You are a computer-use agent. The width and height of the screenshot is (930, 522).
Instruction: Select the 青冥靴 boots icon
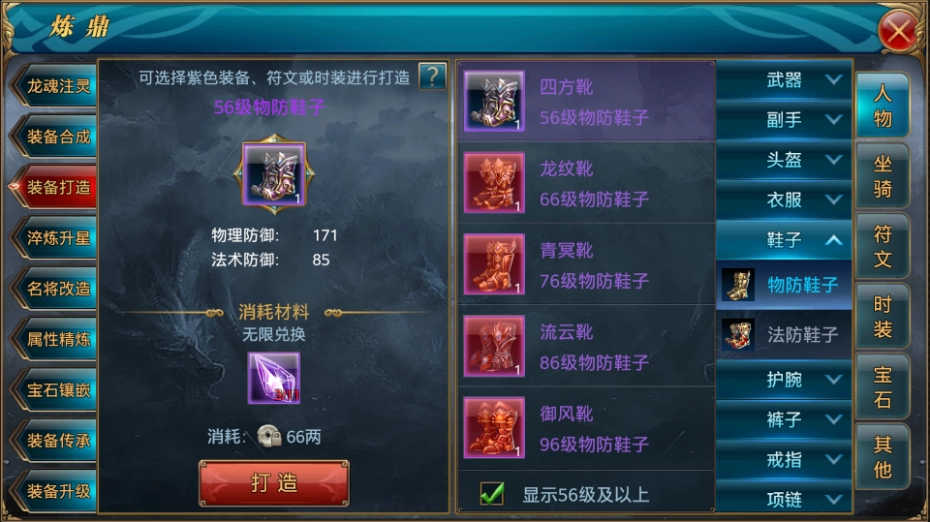[494, 264]
